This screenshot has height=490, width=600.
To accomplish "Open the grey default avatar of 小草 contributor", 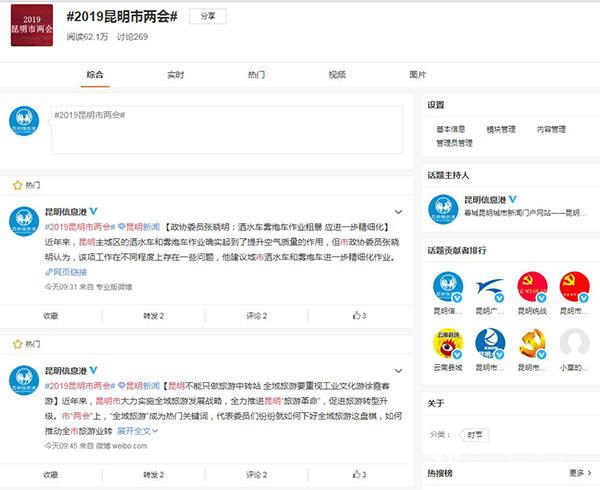I will click(x=574, y=343).
